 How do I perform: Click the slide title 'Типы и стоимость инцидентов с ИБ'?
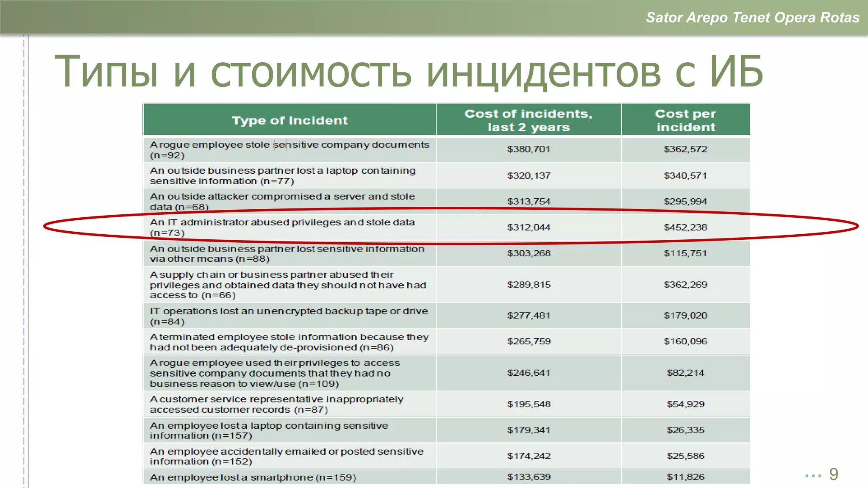[x=409, y=72]
